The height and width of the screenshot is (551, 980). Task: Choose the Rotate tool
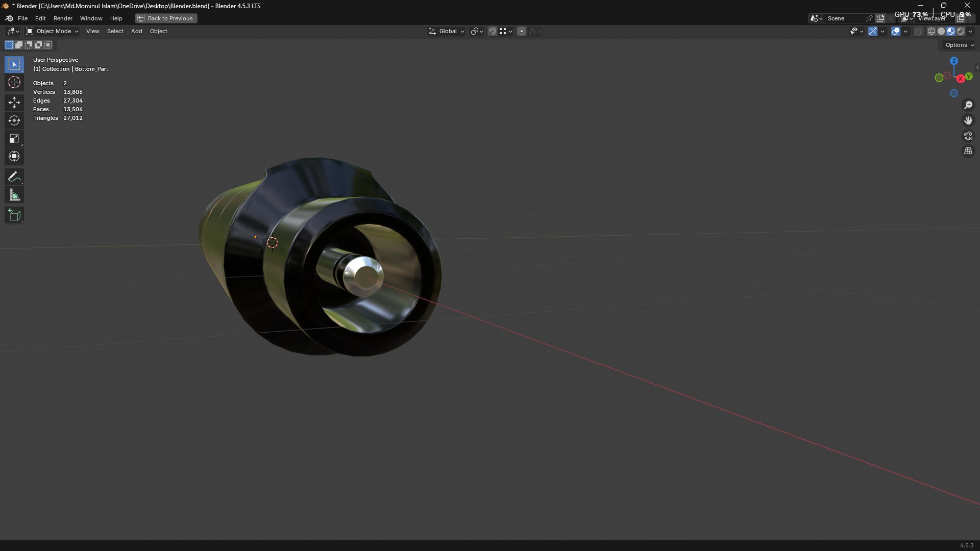coord(14,120)
